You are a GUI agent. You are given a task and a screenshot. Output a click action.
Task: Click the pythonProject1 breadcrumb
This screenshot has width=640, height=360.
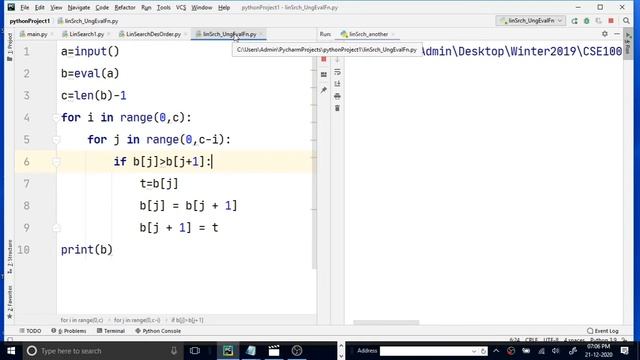point(29,21)
